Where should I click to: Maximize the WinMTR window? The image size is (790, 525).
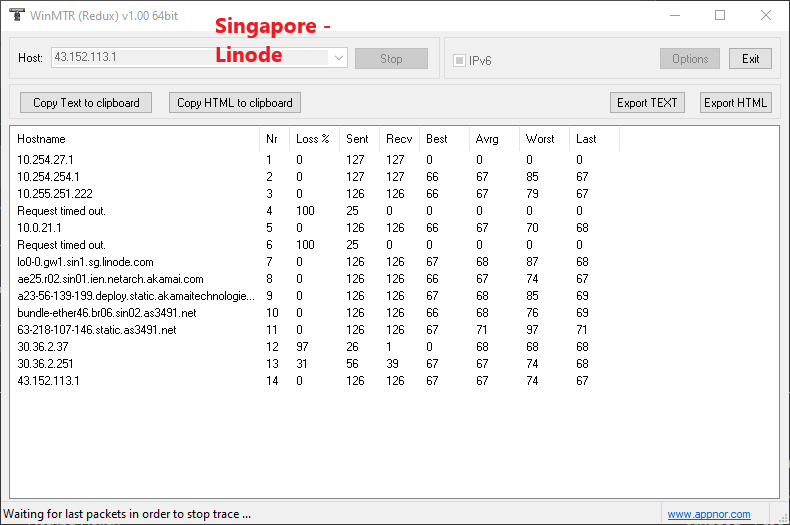pos(720,15)
